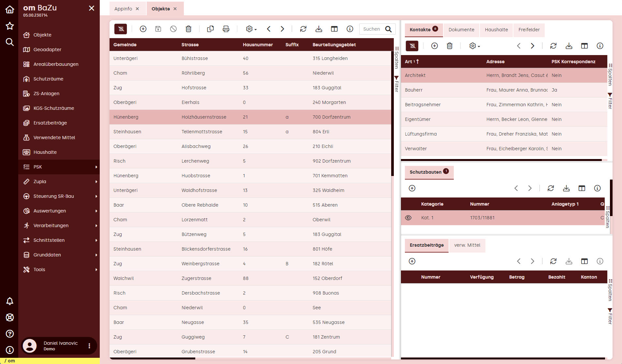Viewport: 622px width, 364px height.
Task: Open notifications via the bell icon
Action: [x=10, y=301]
